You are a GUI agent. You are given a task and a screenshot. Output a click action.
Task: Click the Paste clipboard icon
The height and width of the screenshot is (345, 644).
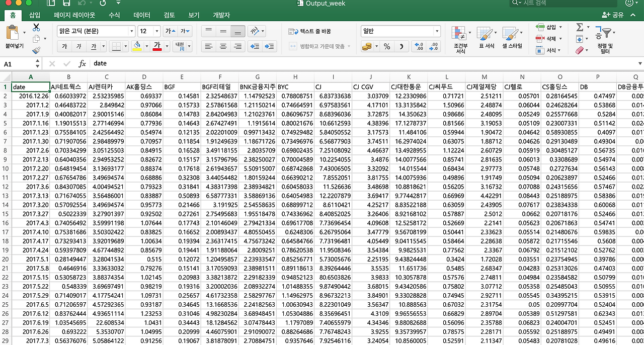pyautogui.click(x=13, y=33)
